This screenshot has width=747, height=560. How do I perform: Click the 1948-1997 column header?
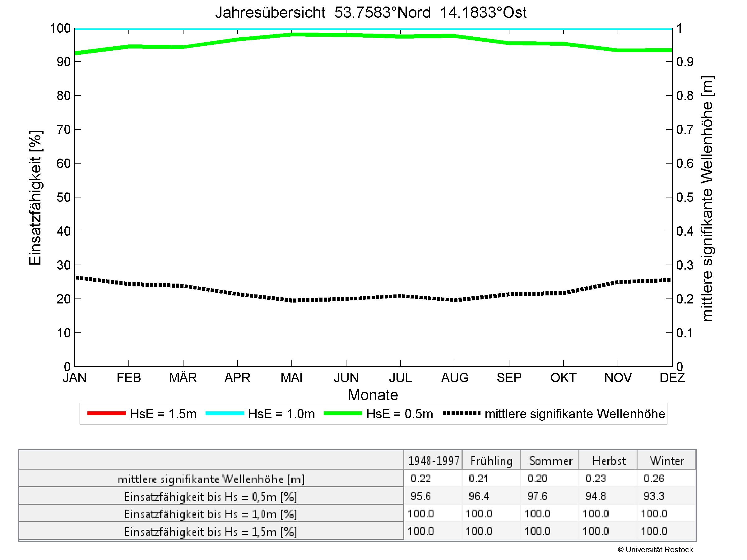click(434, 461)
